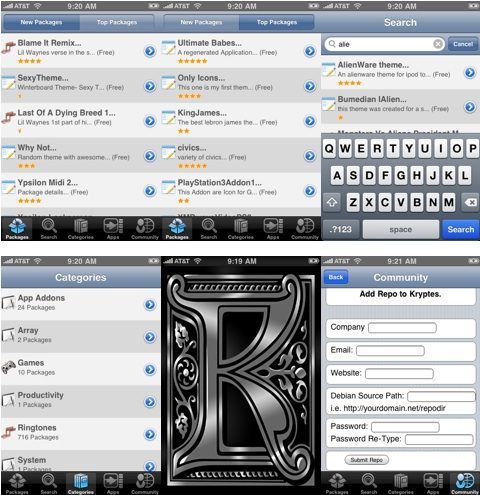Tap the .?123 keyboard toggle key
The height and width of the screenshot is (495, 480).
point(341,229)
